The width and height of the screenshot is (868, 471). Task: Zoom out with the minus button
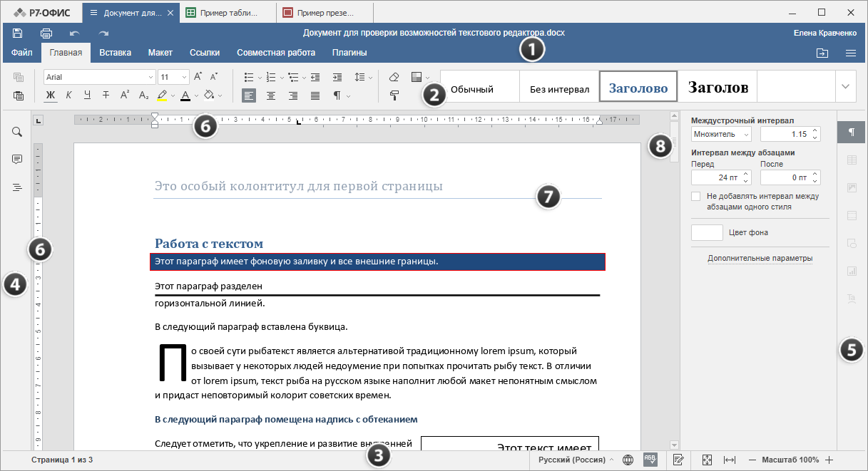pyautogui.click(x=752, y=460)
